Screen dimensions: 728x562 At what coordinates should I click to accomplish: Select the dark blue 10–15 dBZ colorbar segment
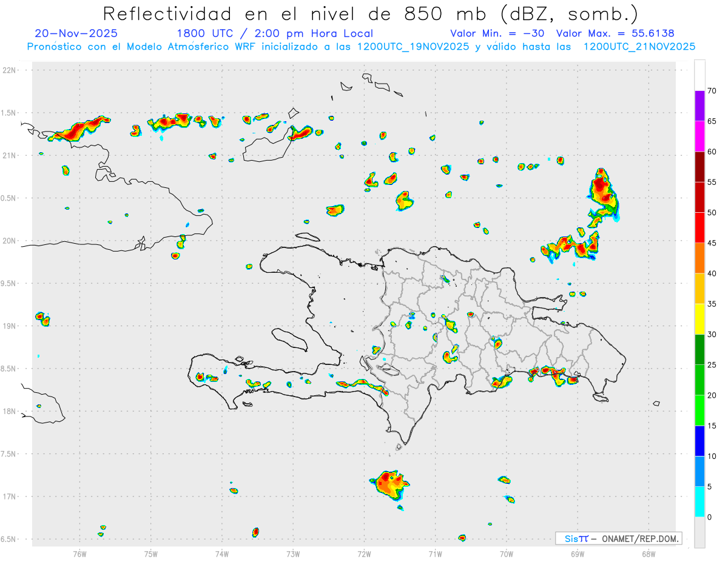point(700,441)
